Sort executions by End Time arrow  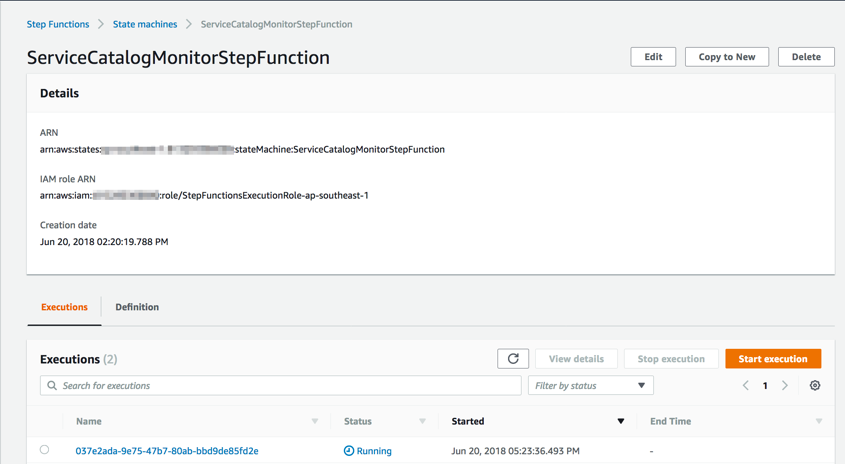click(x=819, y=421)
